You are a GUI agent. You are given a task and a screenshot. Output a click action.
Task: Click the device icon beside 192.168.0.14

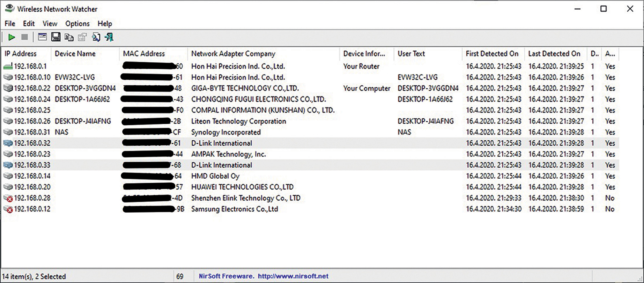[x=8, y=176]
